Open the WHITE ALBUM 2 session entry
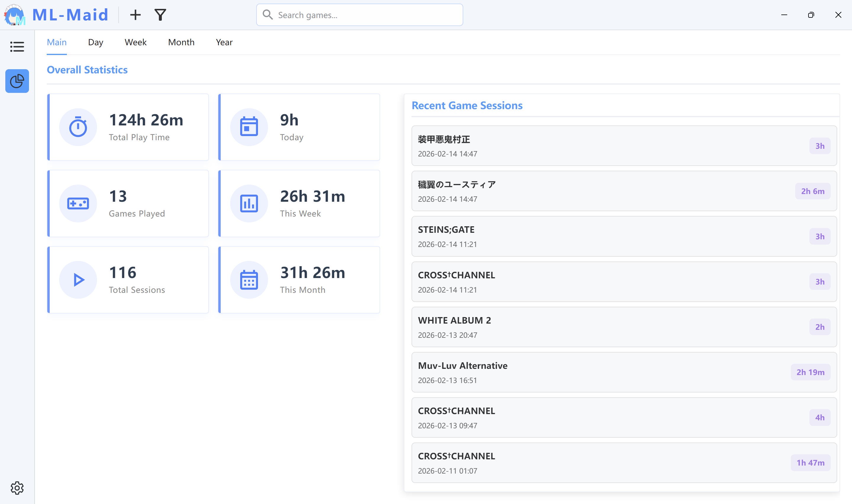Screen dimensions: 852x504 click(x=624, y=327)
